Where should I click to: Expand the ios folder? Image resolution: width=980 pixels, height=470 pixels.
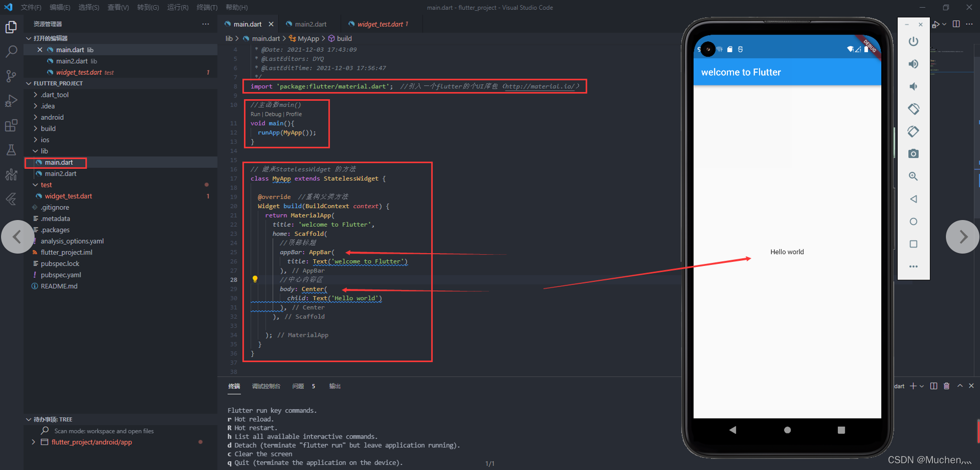(35, 140)
